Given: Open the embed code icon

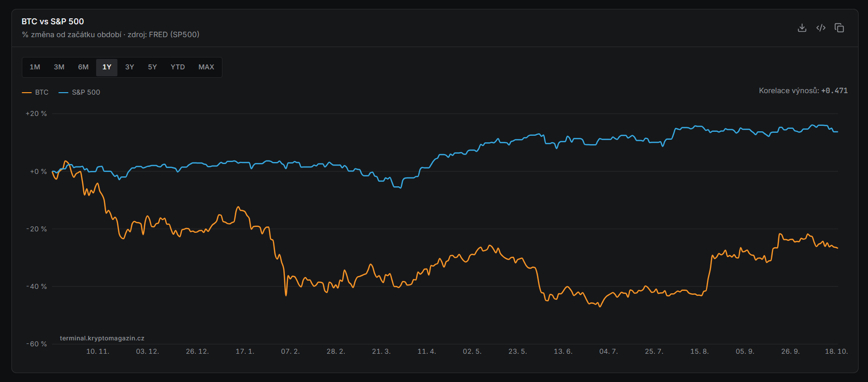Looking at the screenshot, I should point(821,28).
